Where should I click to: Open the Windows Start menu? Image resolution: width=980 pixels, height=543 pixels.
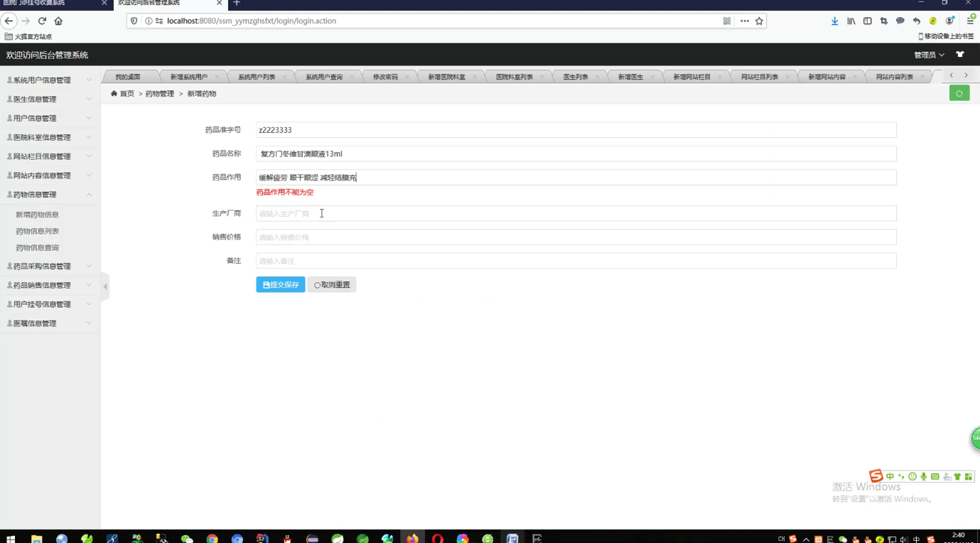[11, 539]
